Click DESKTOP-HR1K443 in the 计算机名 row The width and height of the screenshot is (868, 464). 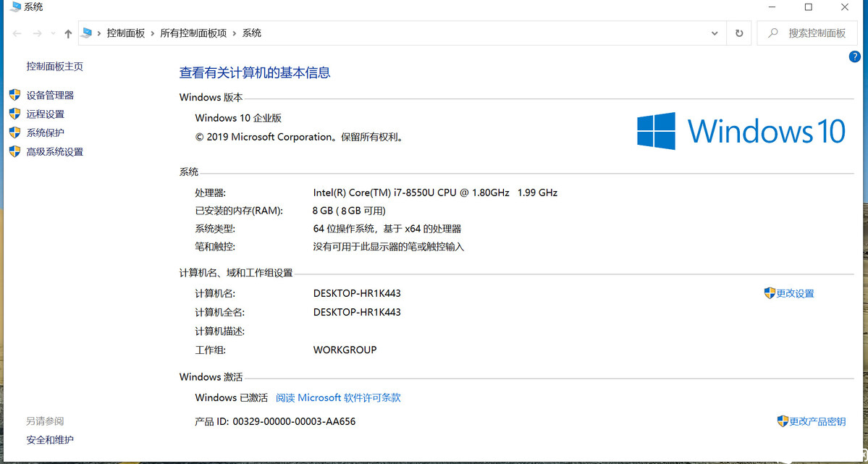pyautogui.click(x=357, y=293)
